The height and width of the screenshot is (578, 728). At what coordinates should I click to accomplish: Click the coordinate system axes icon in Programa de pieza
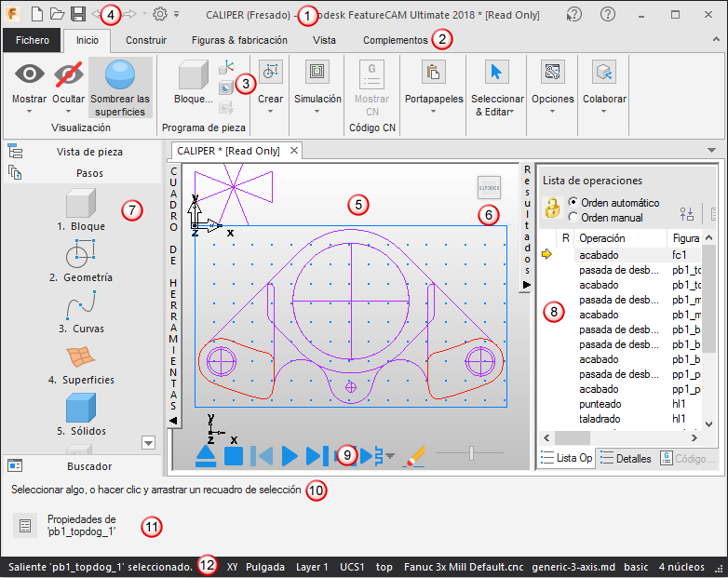[x=226, y=67]
